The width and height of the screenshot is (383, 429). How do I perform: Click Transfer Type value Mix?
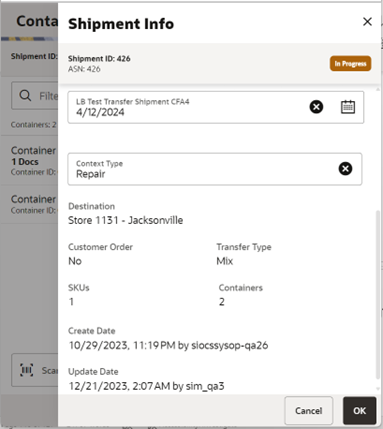point(225,261)
